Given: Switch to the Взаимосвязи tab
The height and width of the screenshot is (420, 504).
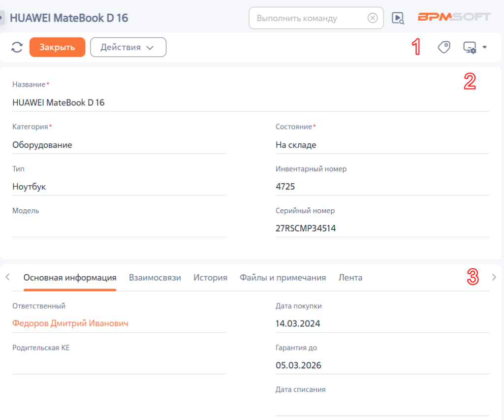Looking at the screenshot, I should pyautogui.click(x=155, y=278).
